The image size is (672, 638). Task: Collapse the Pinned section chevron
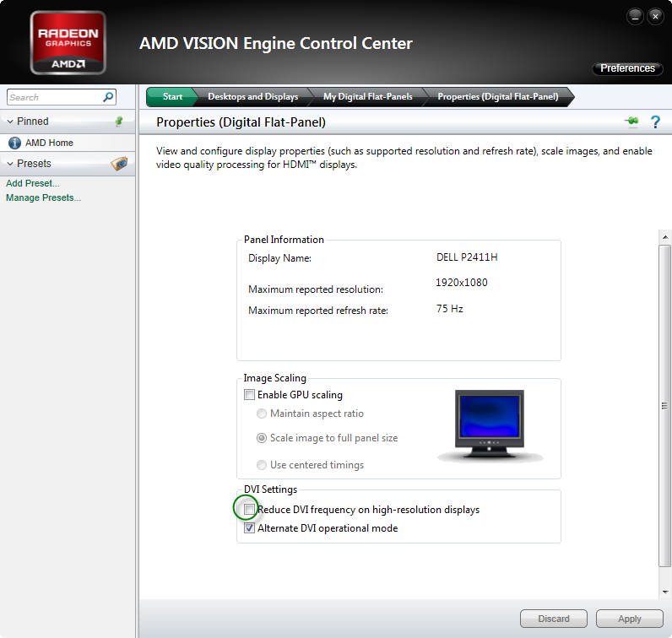pyautogui.click(x=10, y=122)
